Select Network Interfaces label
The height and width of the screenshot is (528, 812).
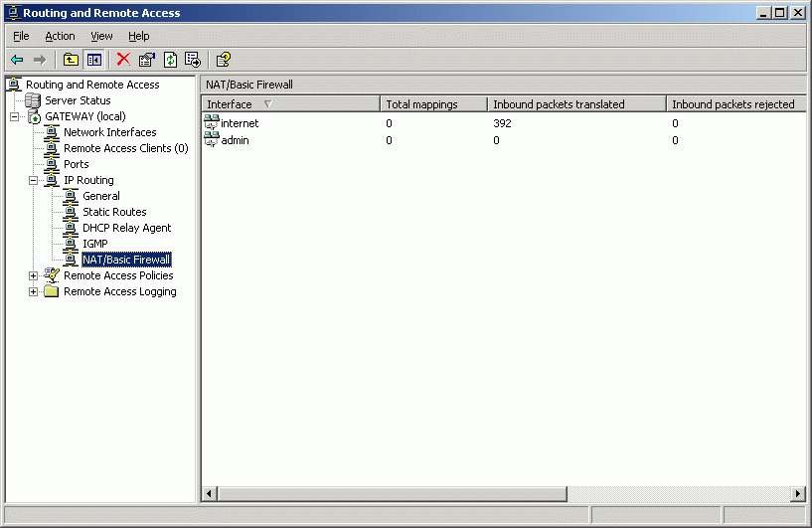coord(109,132)
